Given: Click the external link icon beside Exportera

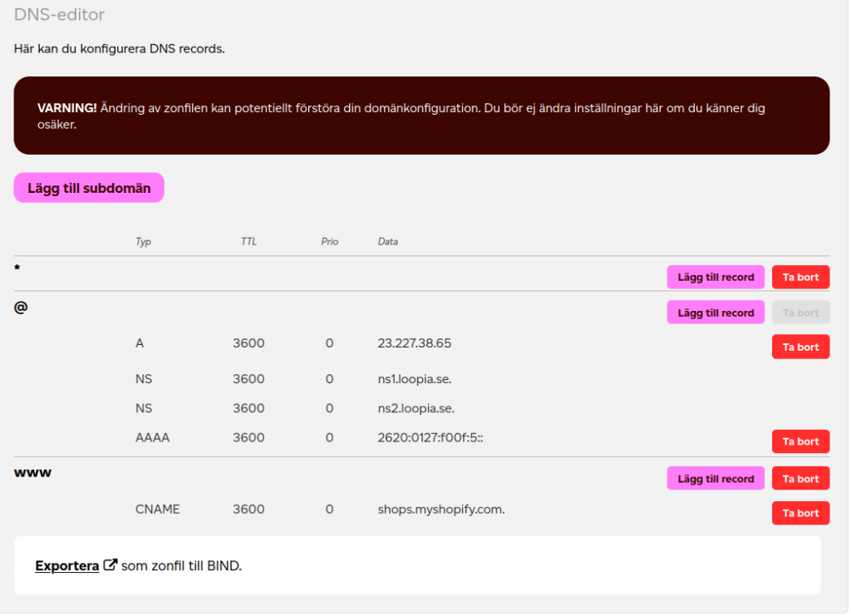Looking at the screenshot, I should pos(110,566).
